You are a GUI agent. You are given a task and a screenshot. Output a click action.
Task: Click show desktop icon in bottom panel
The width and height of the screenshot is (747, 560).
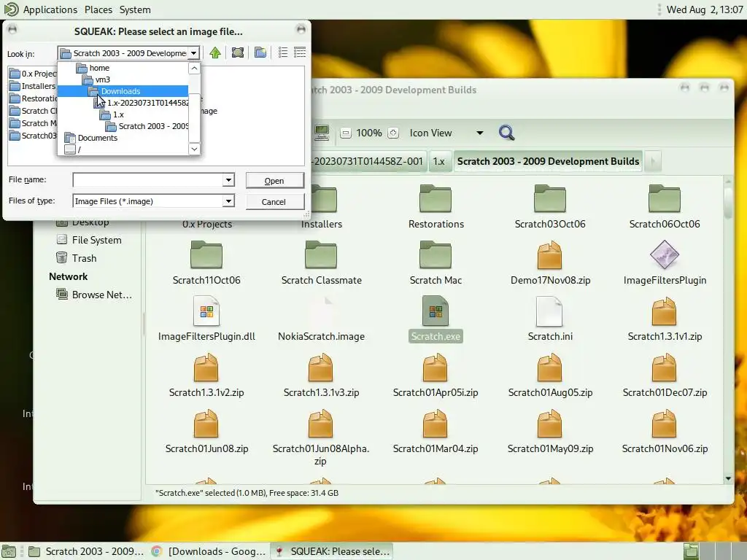9,551
